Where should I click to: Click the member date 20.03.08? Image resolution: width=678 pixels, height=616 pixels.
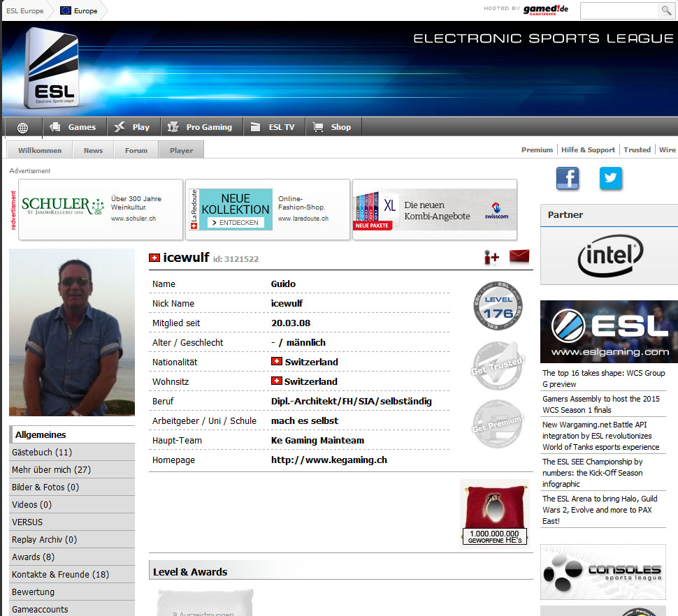coord(291,323)
